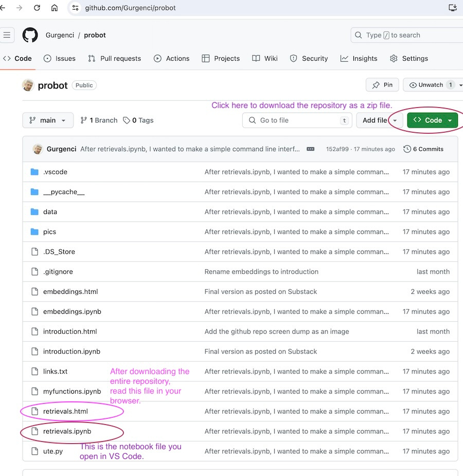Image resolution: width=463 pixels, height=476 pixels.
Task: Click the 1 Branch link
Action: tap(99, 120)
